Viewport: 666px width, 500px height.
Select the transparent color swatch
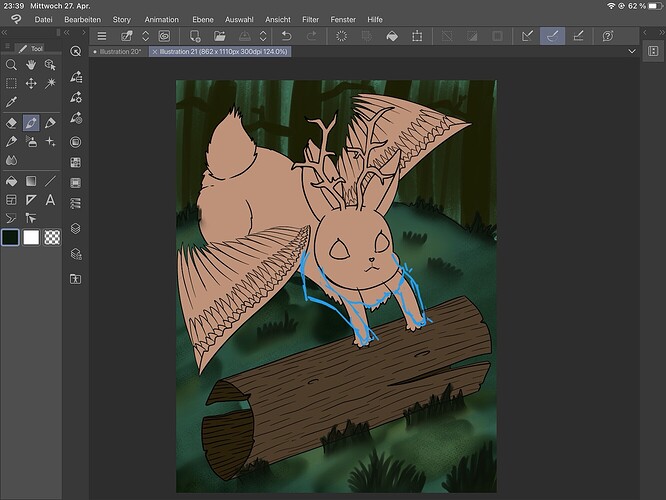51,237
